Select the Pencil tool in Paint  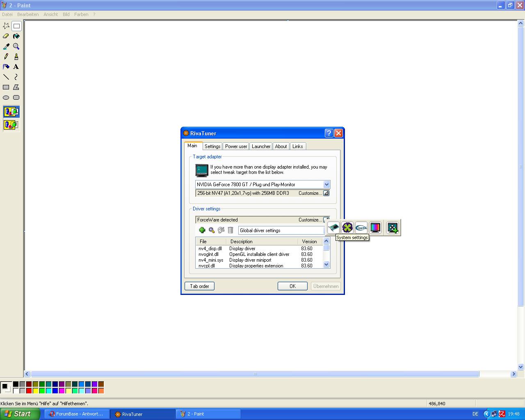pos(6,57)
